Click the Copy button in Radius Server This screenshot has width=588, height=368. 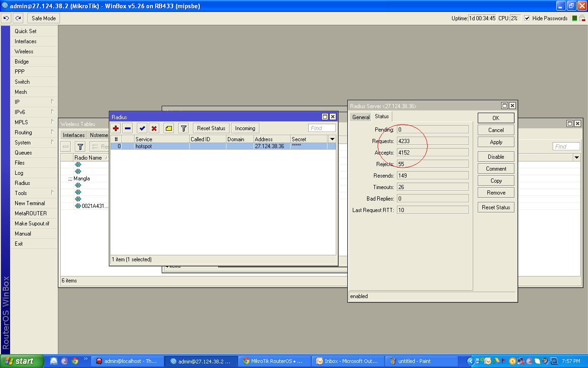pyautogui.click(x=496, y=181)
